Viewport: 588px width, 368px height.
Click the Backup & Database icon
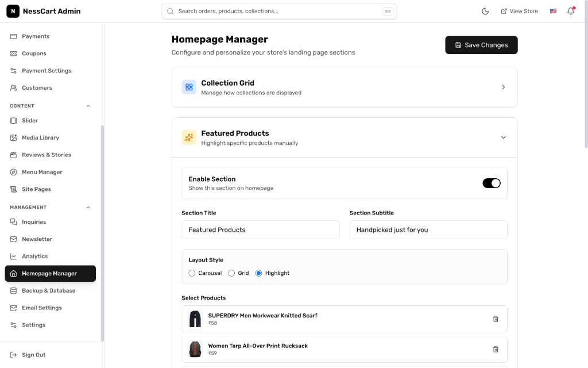(13, 290)
